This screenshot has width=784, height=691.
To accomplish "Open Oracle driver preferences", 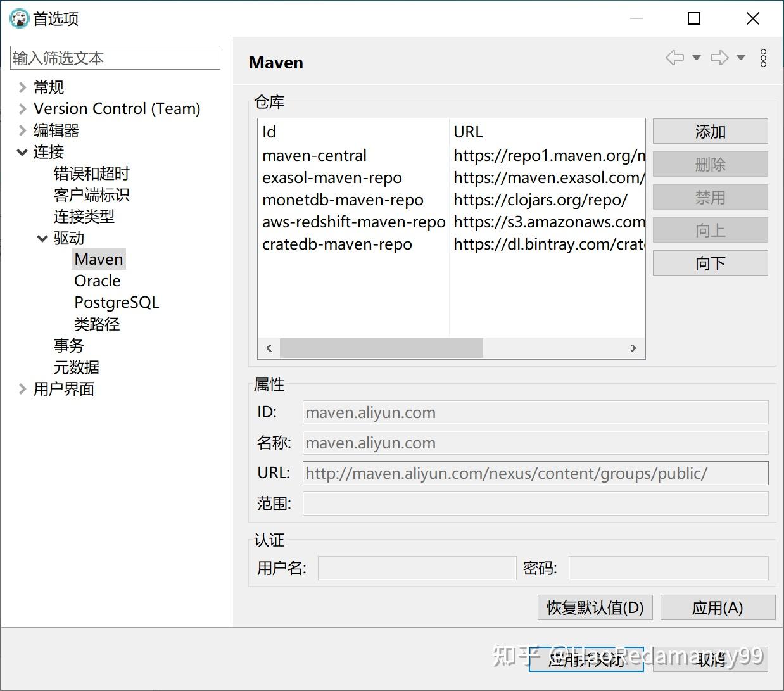I will [x=98, y=281].
